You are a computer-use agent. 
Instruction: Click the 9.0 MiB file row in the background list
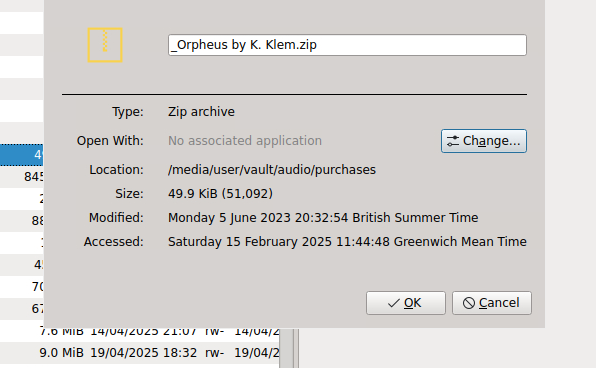[139, 353]
